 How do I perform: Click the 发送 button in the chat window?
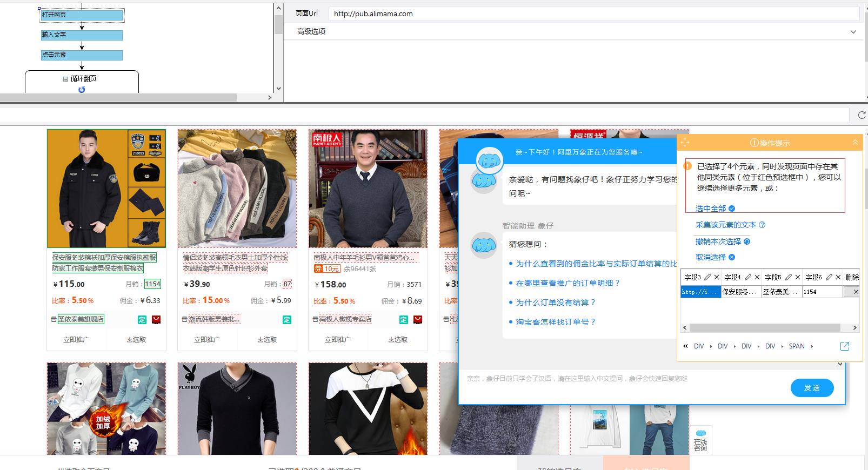[x=812, y=388]
